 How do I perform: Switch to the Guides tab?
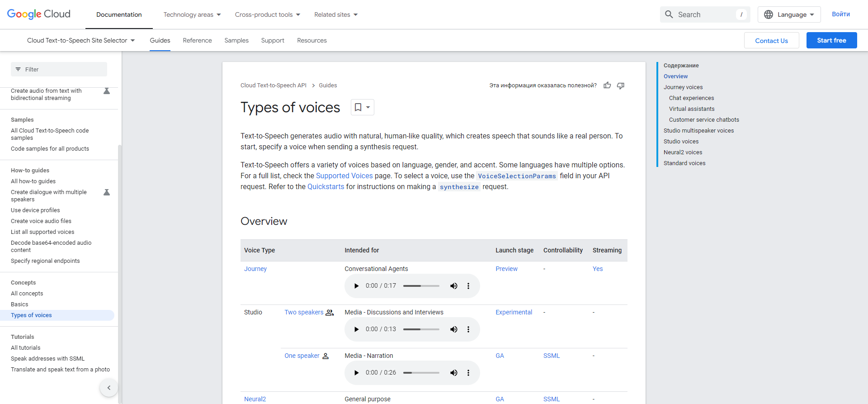160,40
